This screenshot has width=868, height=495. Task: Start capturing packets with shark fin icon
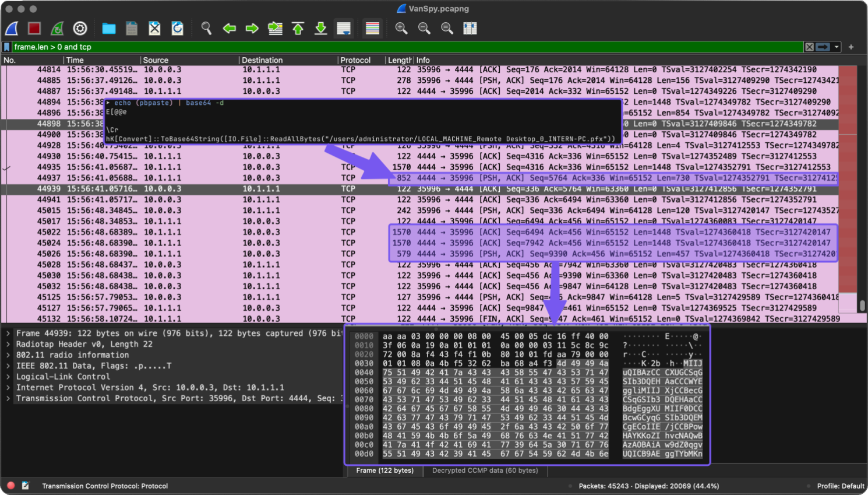[x=12, y=28]
